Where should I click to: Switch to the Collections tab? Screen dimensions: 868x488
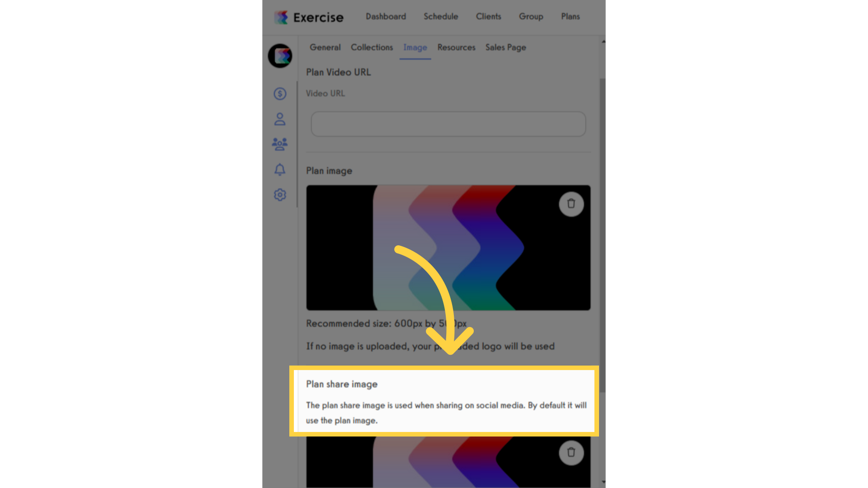[x=372, y=47]
